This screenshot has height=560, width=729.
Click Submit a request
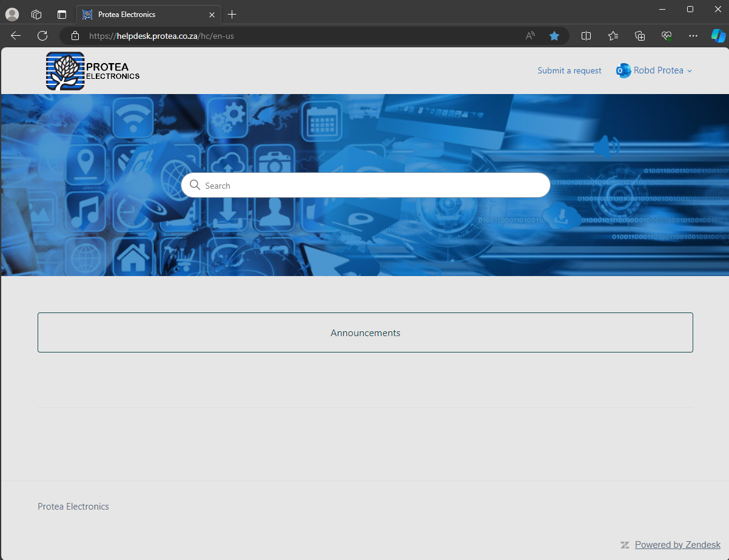[569, 70]
